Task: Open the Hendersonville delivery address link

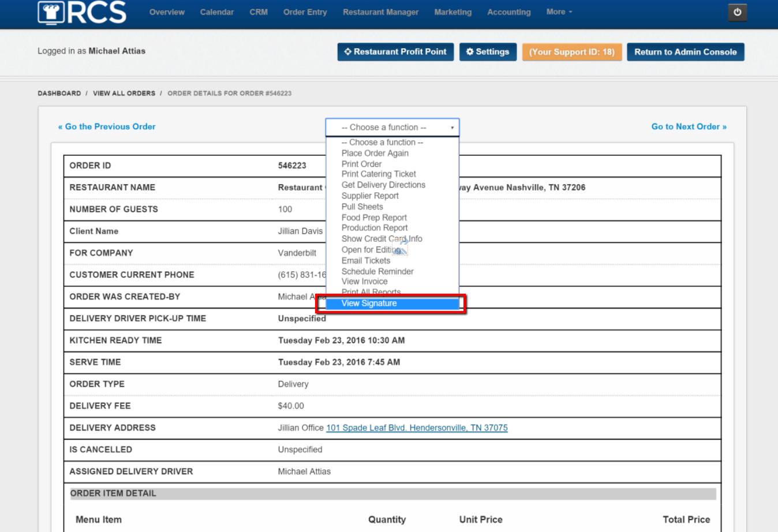Action: [417, 428]
